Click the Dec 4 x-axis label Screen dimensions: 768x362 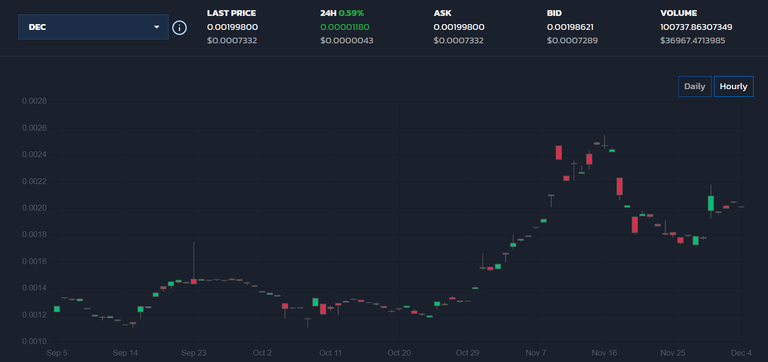click(x=741, y=353)
